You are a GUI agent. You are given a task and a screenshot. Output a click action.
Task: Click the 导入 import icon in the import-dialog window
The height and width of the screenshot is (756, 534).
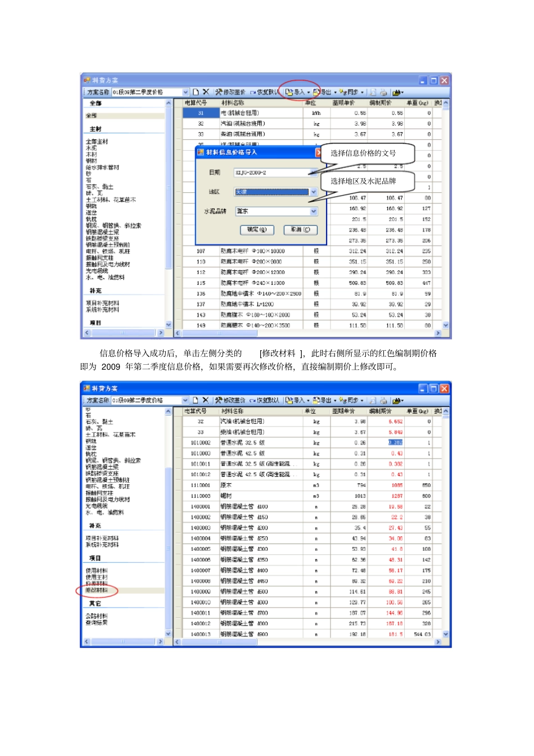click(289, 92)
